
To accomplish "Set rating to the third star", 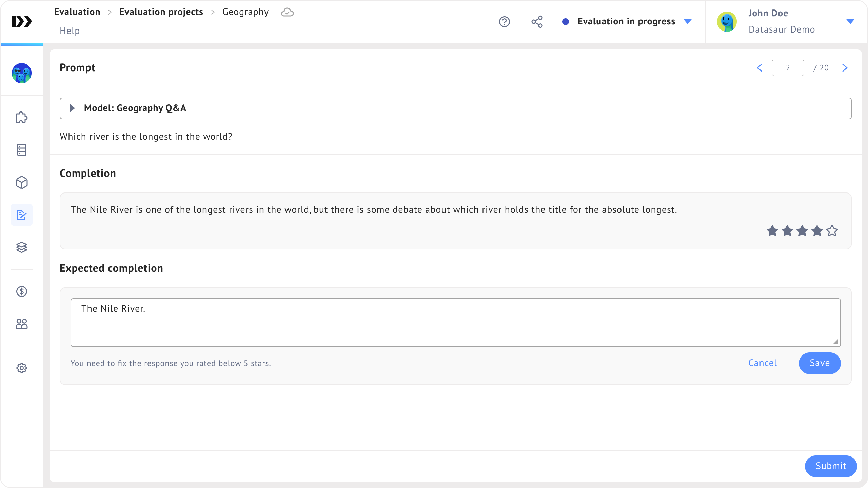I will [x=802, y=231].
